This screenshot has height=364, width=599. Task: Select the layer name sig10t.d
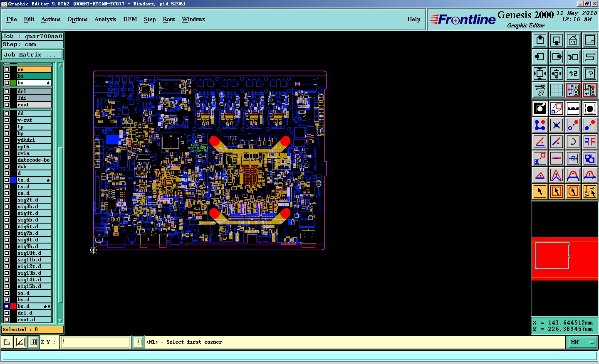coord(34,253)
